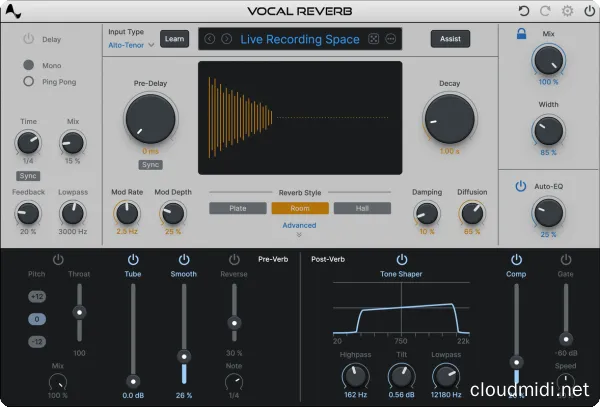Viewport: 600px width, 407px height.
Task: Click the Width knob
Action: point(548,131)
